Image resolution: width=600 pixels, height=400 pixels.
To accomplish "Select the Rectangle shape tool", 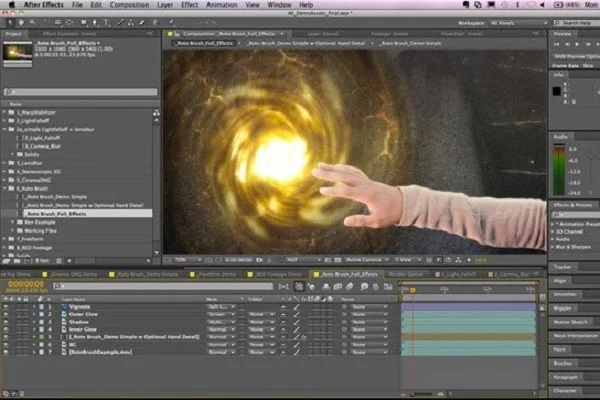I will 83,23.
